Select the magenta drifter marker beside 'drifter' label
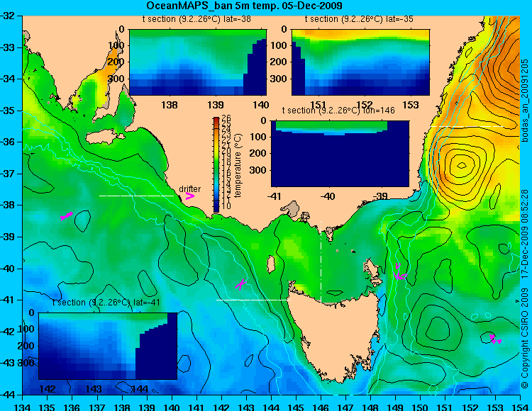Viewport: 532px width, 411px height. (190, 196)
